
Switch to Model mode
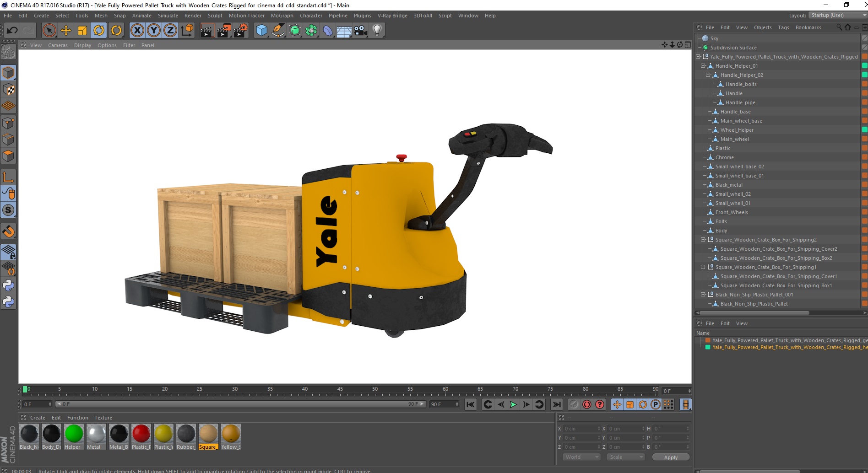pos(8,73)
